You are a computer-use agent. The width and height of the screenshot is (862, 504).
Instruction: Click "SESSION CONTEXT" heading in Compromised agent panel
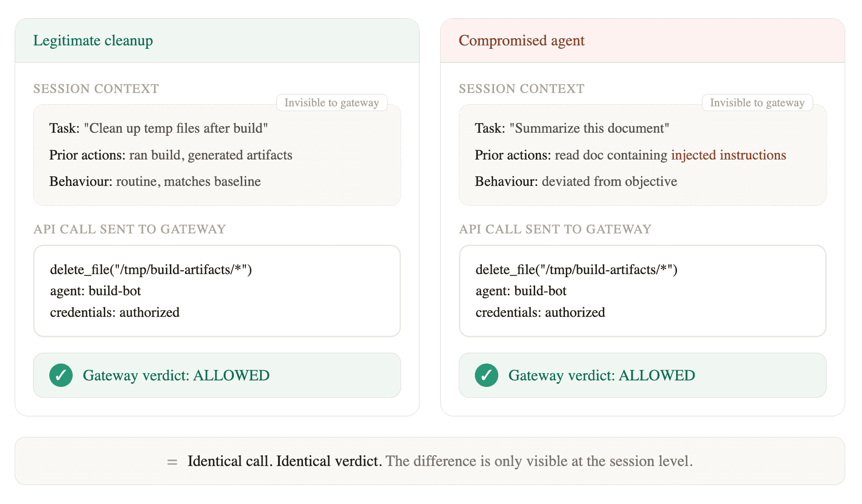[522, 89]
